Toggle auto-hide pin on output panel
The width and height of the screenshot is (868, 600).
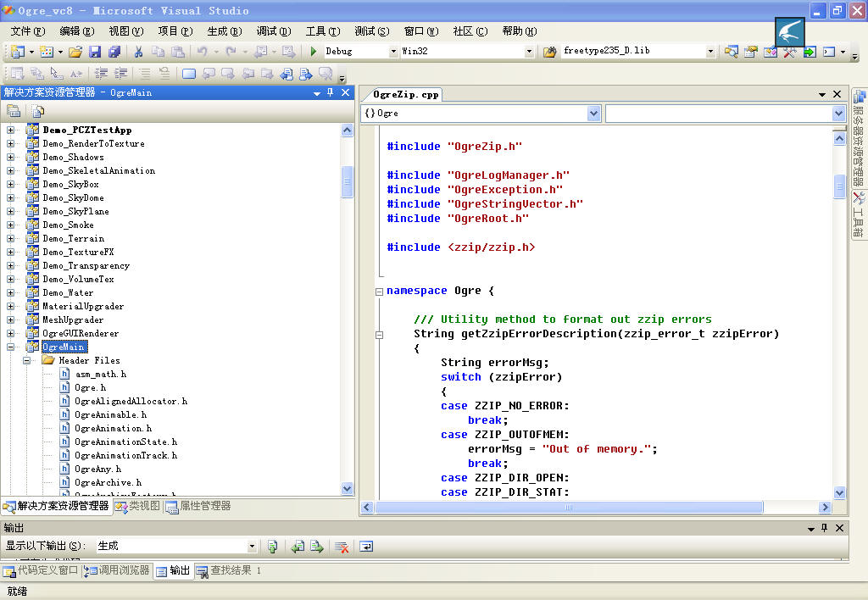(824, 528)
